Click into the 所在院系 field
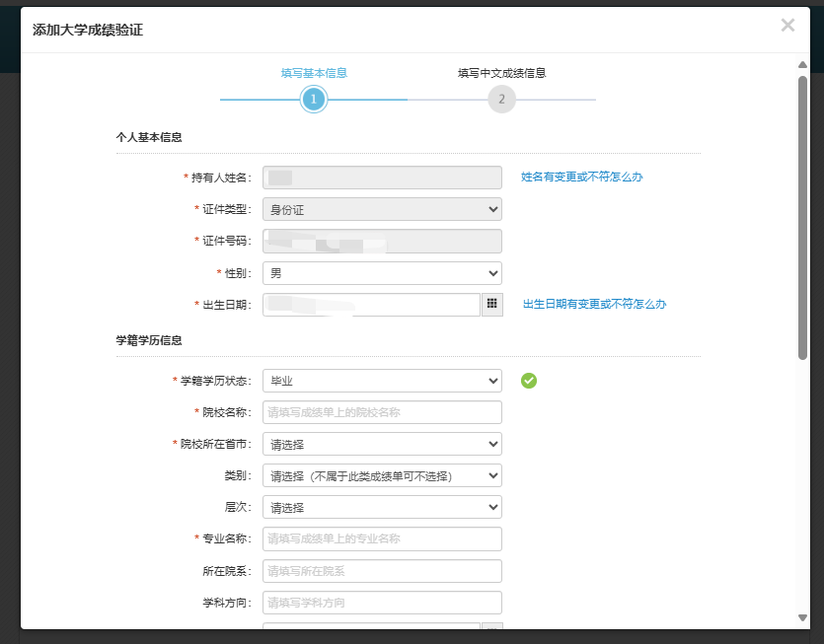824x644 pixels. 382,571
